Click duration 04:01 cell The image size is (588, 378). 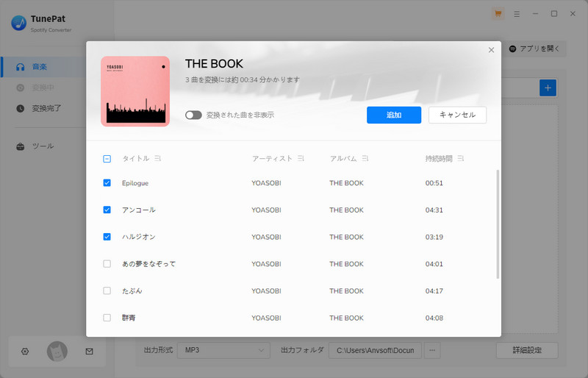click(x=434, y=264)
